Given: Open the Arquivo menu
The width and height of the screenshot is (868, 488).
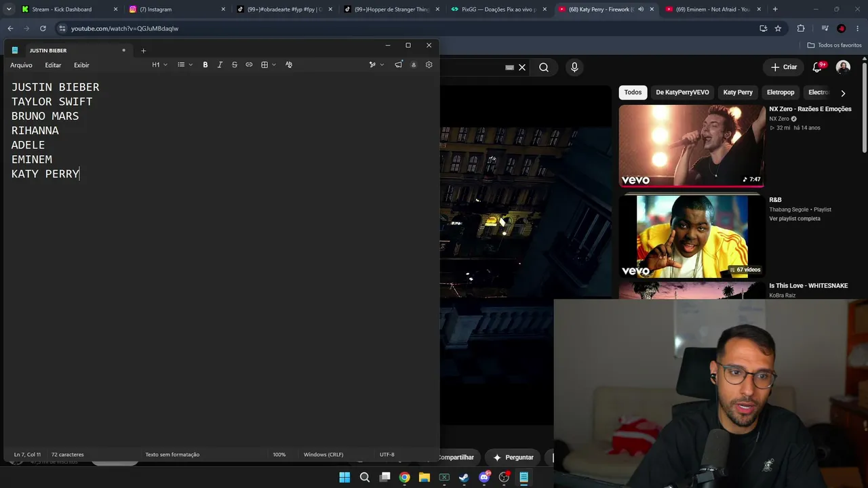Looking at the screenshot, I should point(21,65).
